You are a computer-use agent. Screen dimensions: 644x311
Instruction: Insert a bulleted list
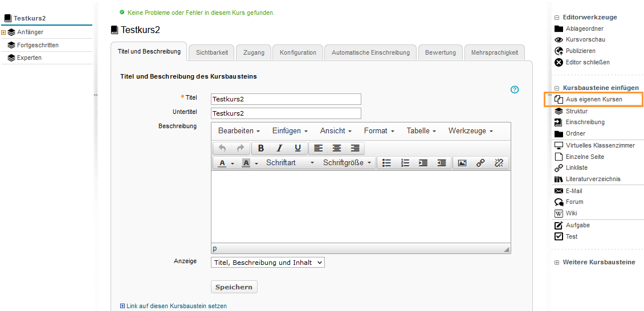(x=386, y=163)
